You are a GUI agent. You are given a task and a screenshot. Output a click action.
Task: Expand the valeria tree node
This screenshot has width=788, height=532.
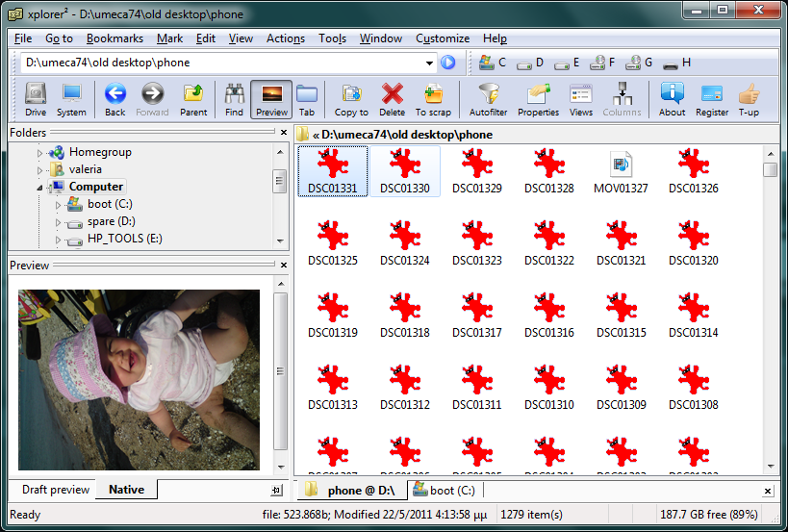(x=39, y=170)
